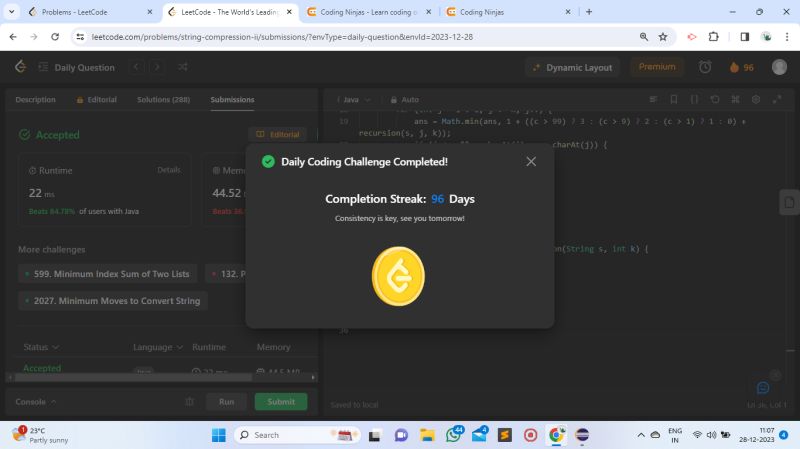Click the Run button
Viewport: 800px width, 449px height.
point(227,402)
